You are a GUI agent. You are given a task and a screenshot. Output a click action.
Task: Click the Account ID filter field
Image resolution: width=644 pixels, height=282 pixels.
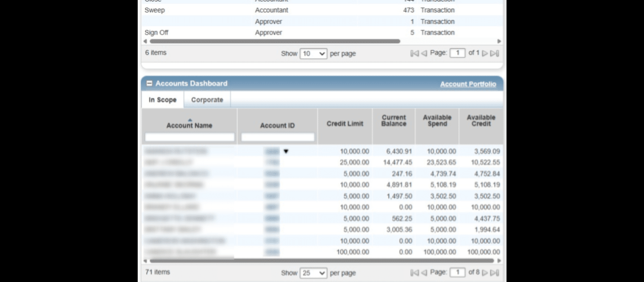click(277, 137)
